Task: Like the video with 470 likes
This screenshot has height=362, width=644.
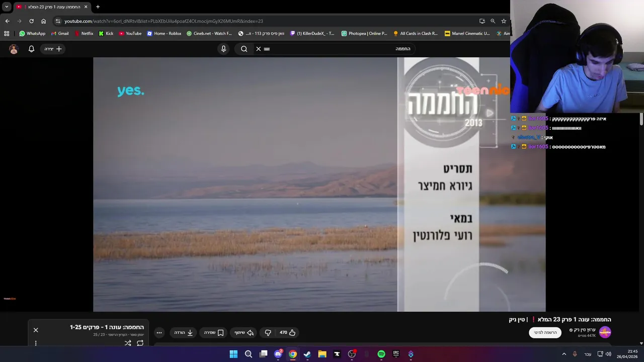Action: tap(288, 332)
